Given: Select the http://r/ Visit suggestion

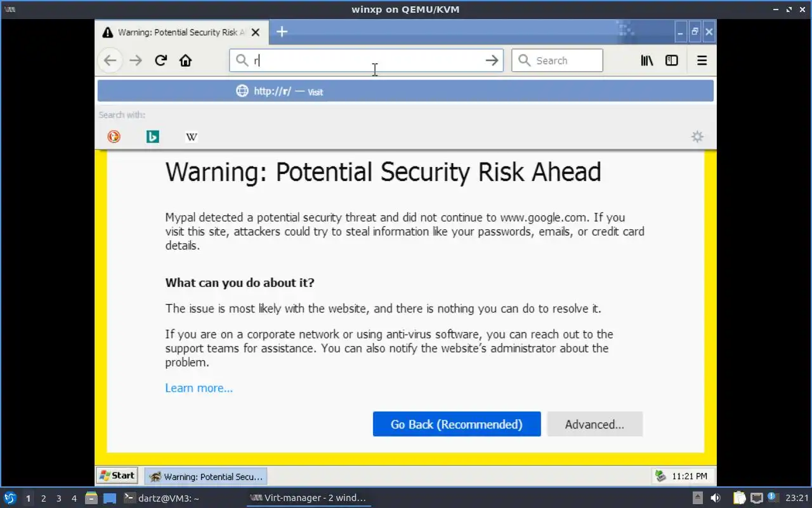Looking at the screenshot, I should pyautogui.click(x=405, y=91).
